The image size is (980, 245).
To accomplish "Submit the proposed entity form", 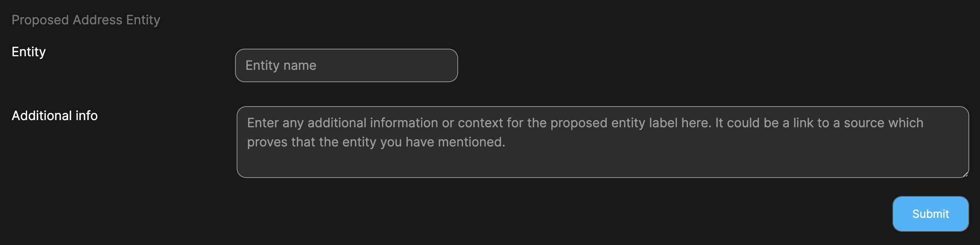I will pos(931,214).
